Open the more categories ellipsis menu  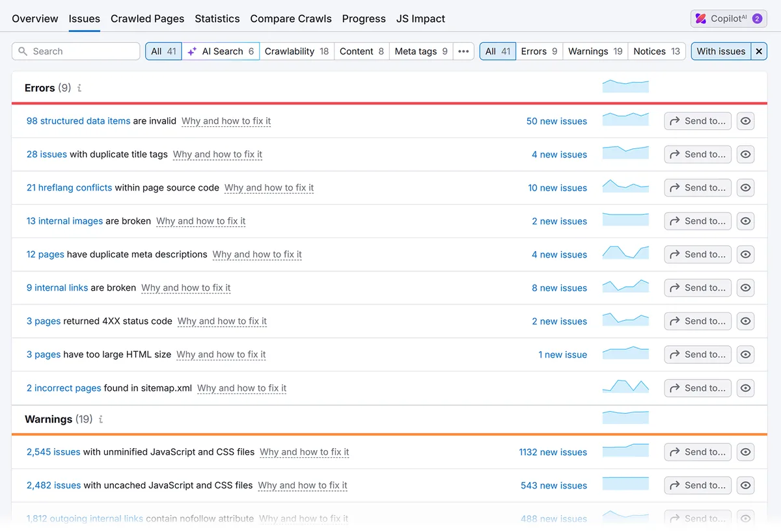tap(463, 51)
